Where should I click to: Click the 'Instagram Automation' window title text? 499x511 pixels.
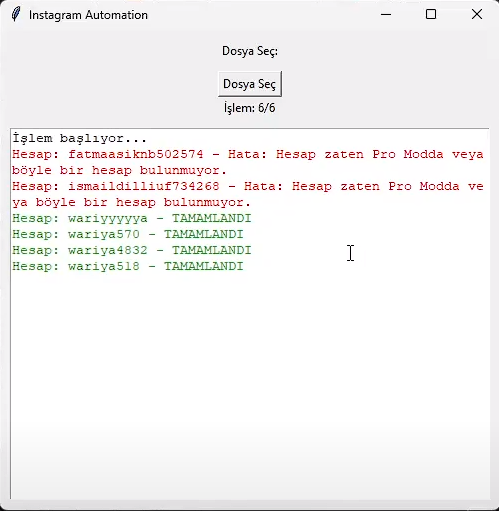click(x=88, y=15)
